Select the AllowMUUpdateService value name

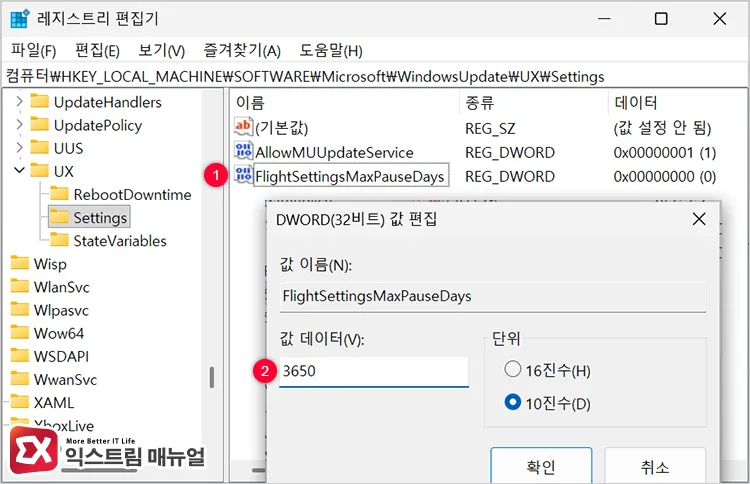pos(334,153)
